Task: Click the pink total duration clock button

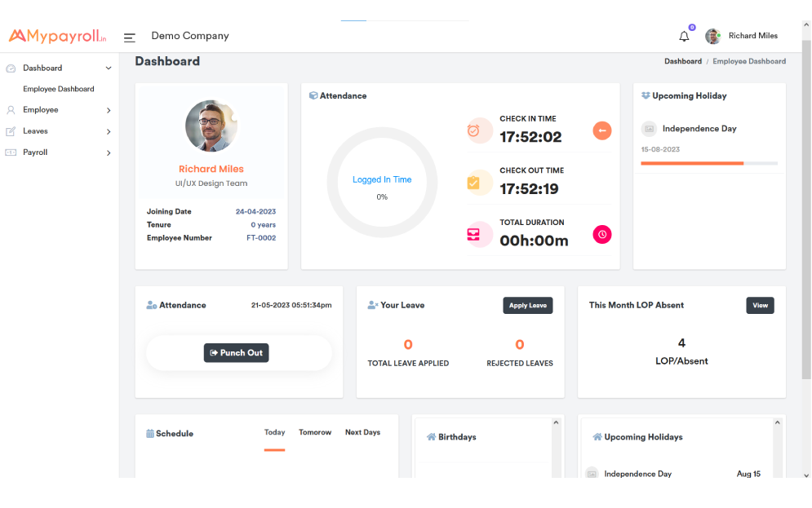Action: (601, 234)
